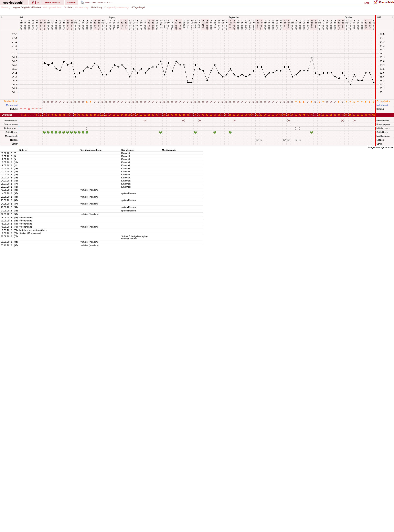Click the Störfaktoren icon on cycle day 51
394x532 pixels.
click(215, 132)
